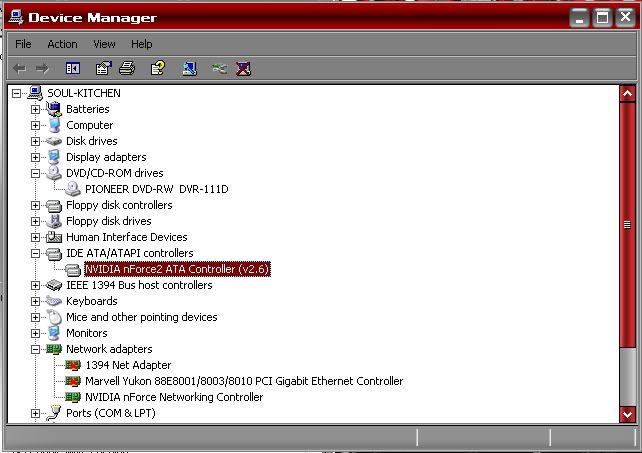Click the Display adapters category icon
The width and height of the screenshot is (642, 453).
[54, 157]
